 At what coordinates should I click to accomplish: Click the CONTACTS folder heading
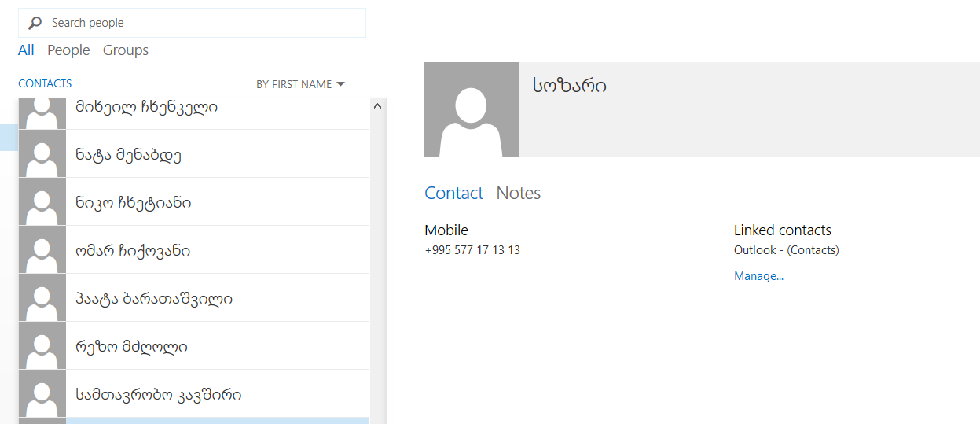(x=45, y=83)
